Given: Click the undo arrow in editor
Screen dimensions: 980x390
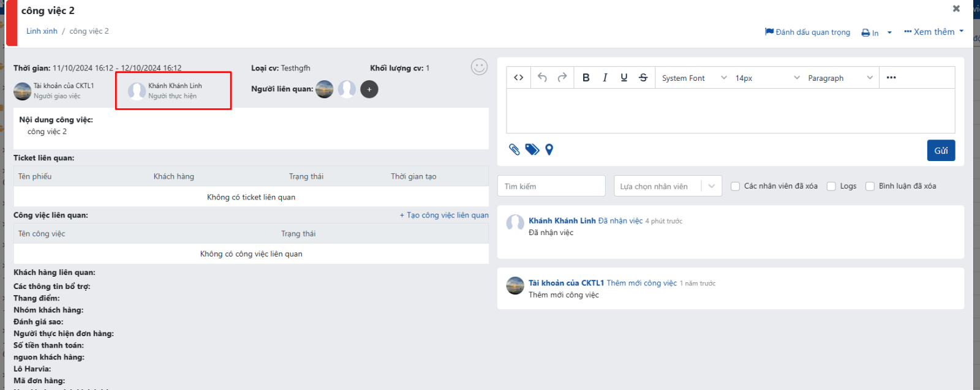Looking at the screenshot, I should pos(542,78).
